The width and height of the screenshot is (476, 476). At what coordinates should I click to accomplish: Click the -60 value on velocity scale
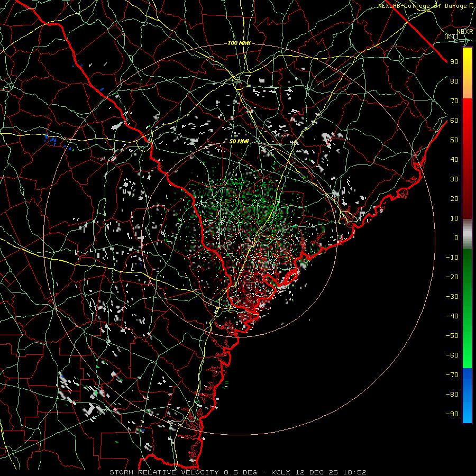452,355
